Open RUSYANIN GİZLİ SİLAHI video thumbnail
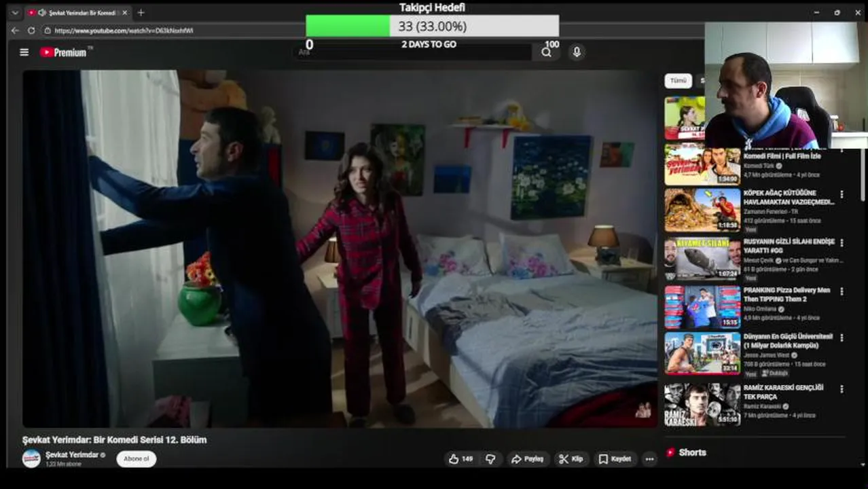The width and height of the screenshot is (868, 489). tap(702, 259)
